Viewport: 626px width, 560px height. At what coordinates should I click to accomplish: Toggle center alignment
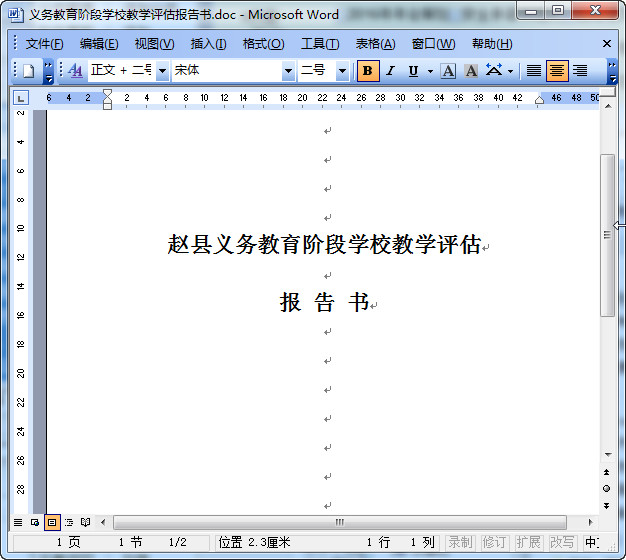[557, 71]
